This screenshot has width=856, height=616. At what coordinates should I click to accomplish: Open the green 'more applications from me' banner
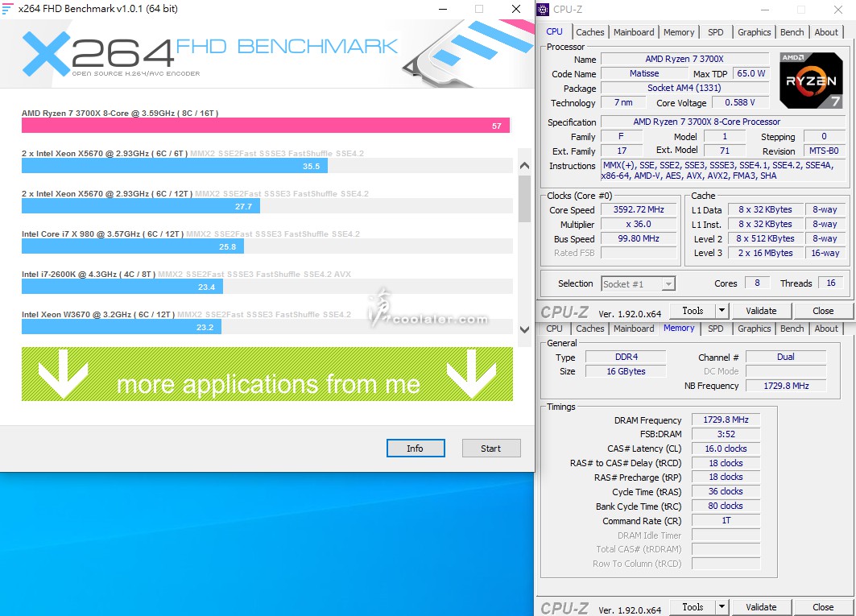pyautogui.click(x=267, y=374)
